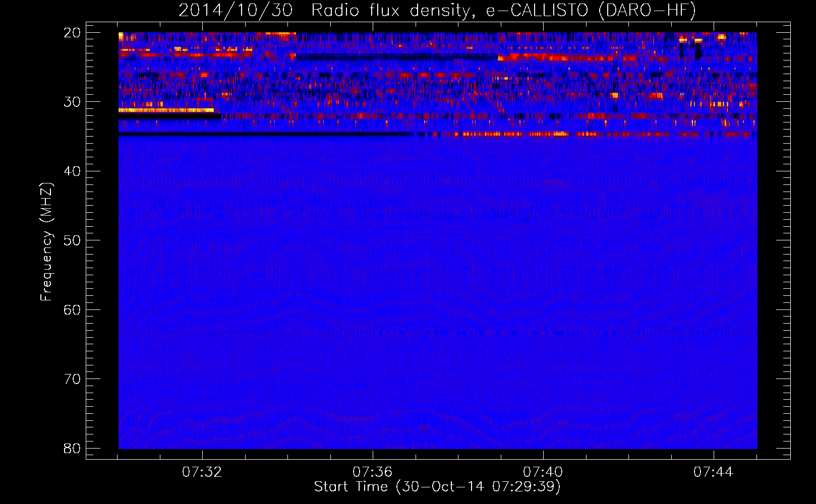Image resolution: width=816 pixels, height=504 pixels.
Task: Click the 07:32 time tick label
Action: coord(202,472)
